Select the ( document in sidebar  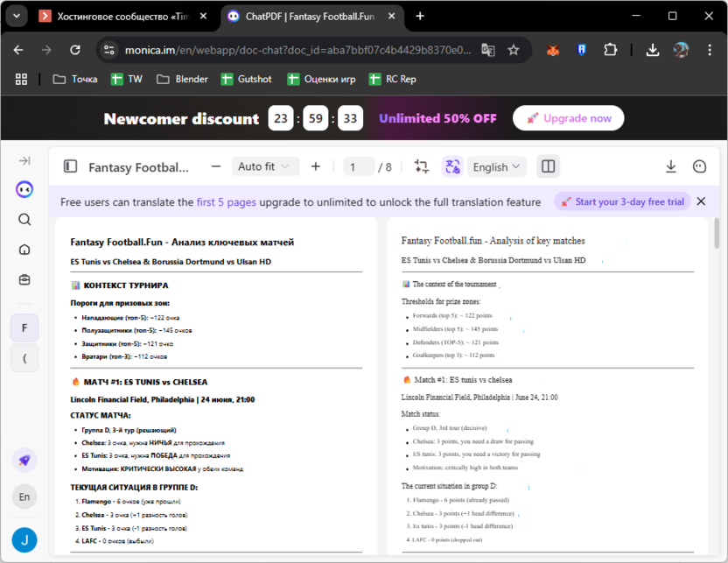point(24,358)
